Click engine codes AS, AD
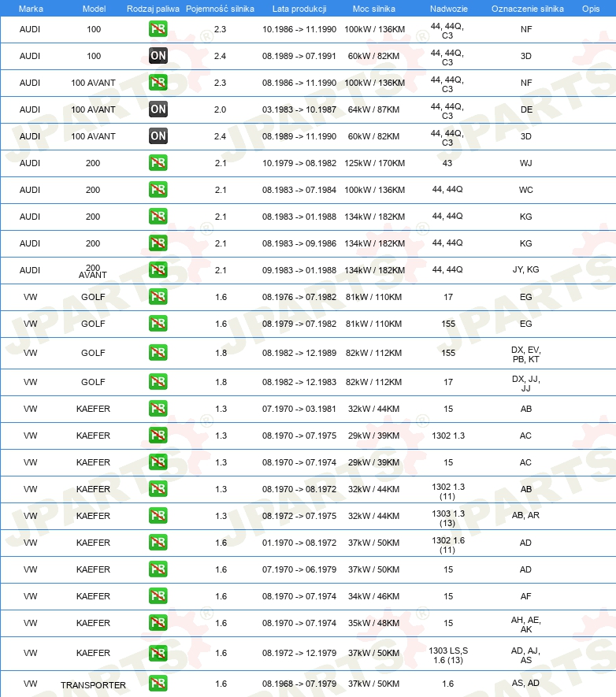616x697 pixels. (x=525, y=683)
